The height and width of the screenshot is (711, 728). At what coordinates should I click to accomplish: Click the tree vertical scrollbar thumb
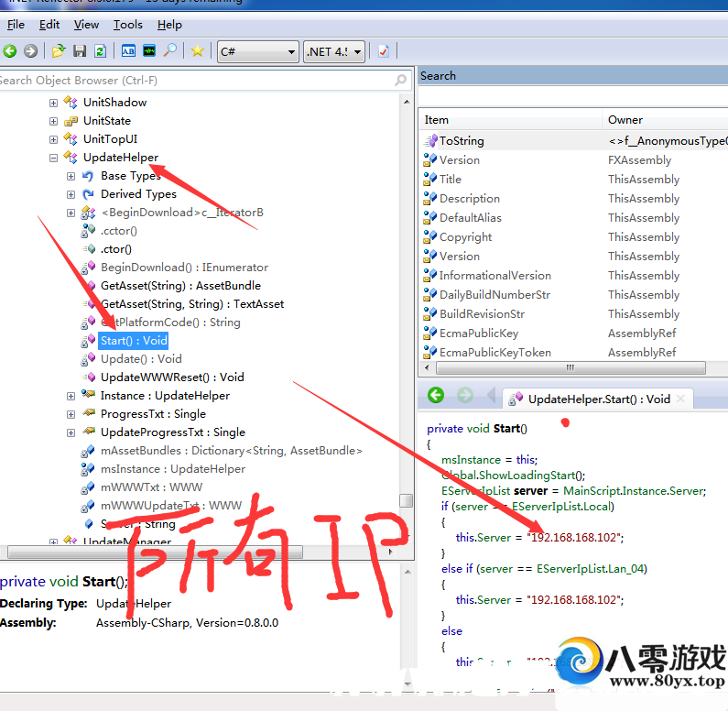(407, 500)
